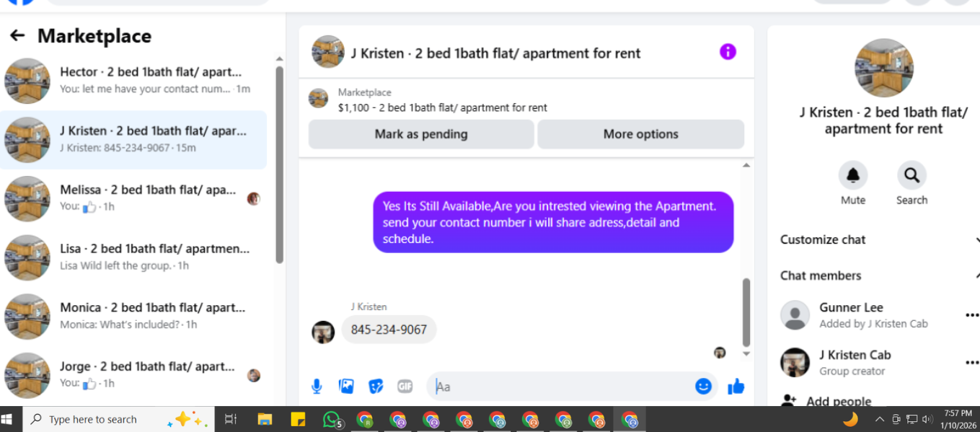Click the More options button

pyautogui.click(x=640, y=134)
